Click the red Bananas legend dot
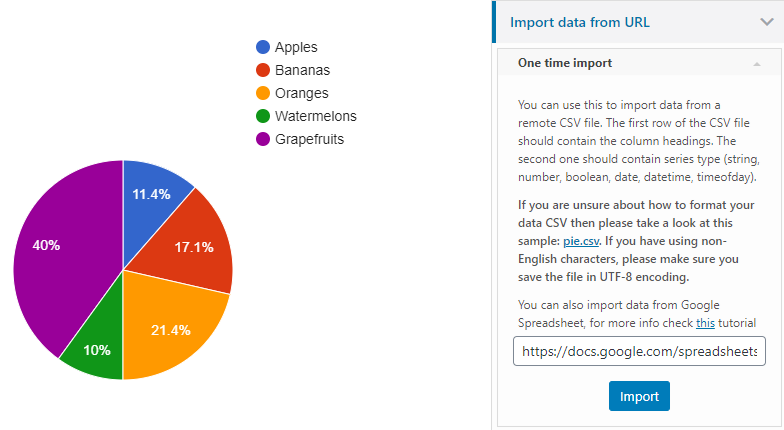This screenshot has height=430, width=784. pyautogui.click(x=263, y=70)
